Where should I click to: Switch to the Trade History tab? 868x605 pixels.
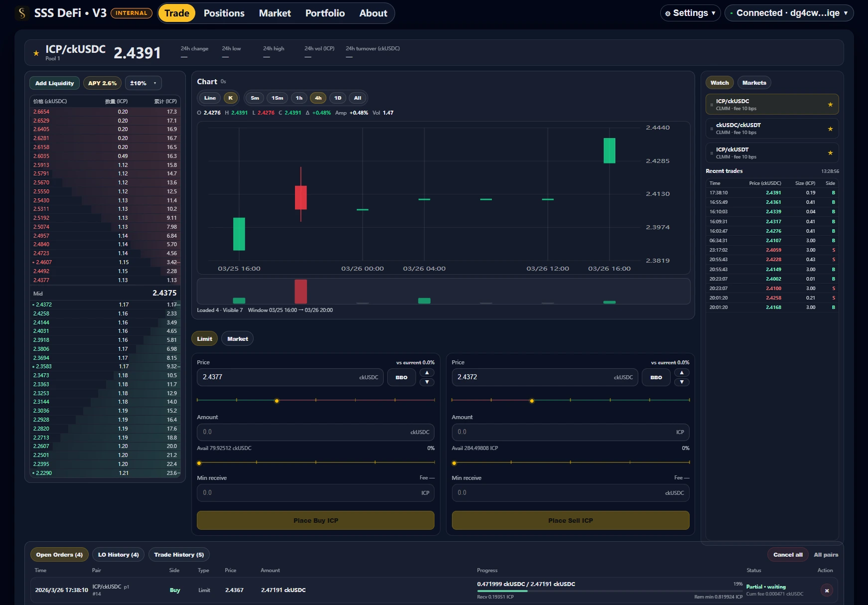[x=179, y=555]
